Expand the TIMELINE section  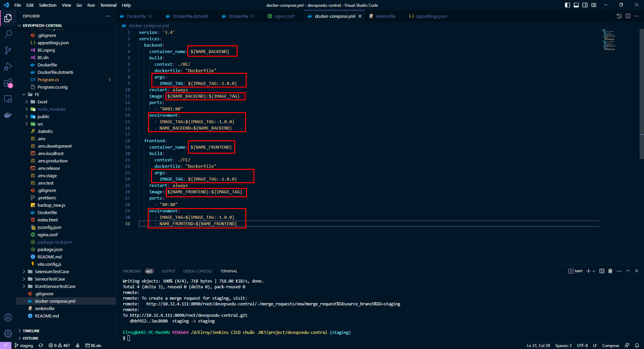point(31,331)
